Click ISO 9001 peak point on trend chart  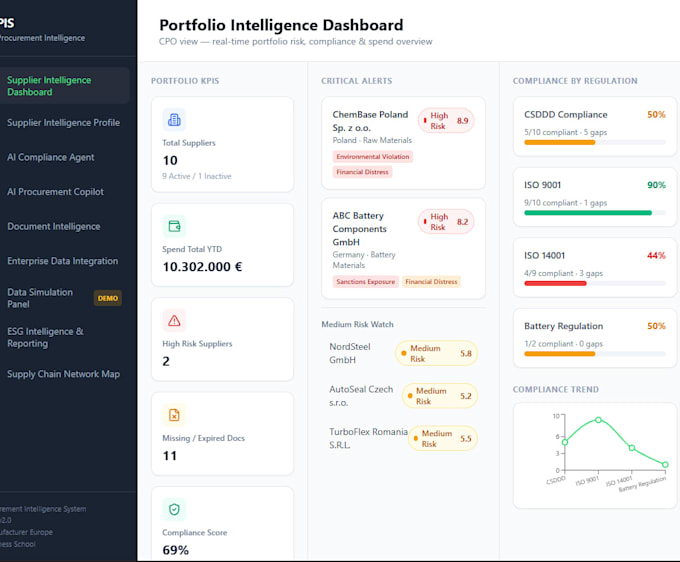pyautogui.click(x=598, y=420)
